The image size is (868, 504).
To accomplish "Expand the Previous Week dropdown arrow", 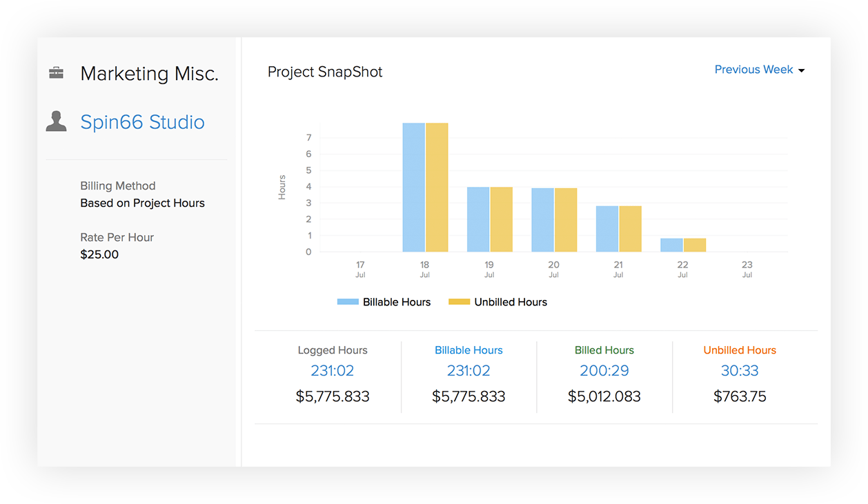I will [801, 70].
